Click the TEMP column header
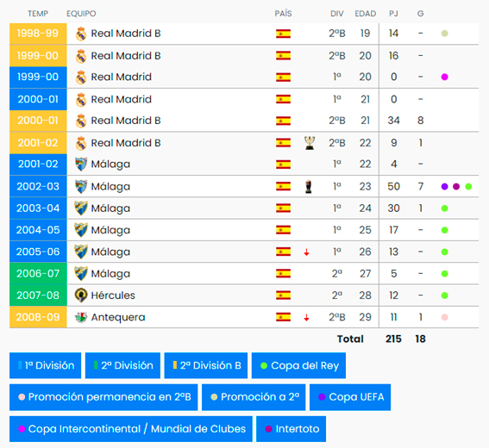 [38, 14]
